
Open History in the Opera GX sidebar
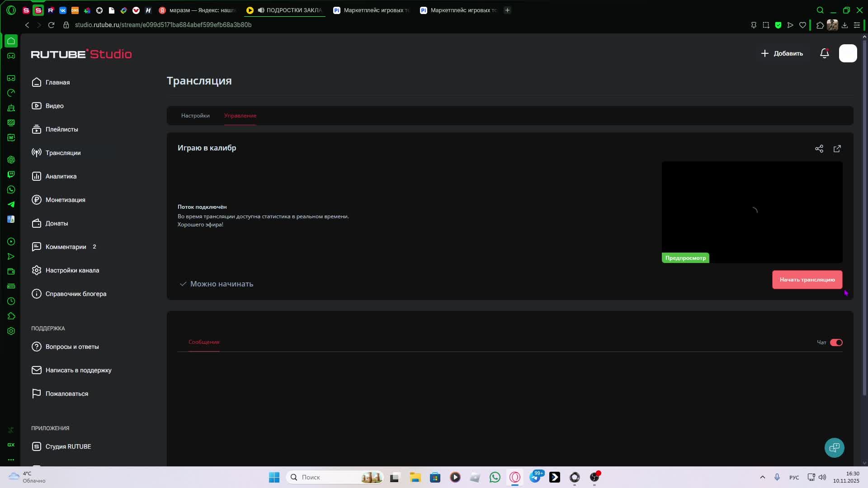11,301
